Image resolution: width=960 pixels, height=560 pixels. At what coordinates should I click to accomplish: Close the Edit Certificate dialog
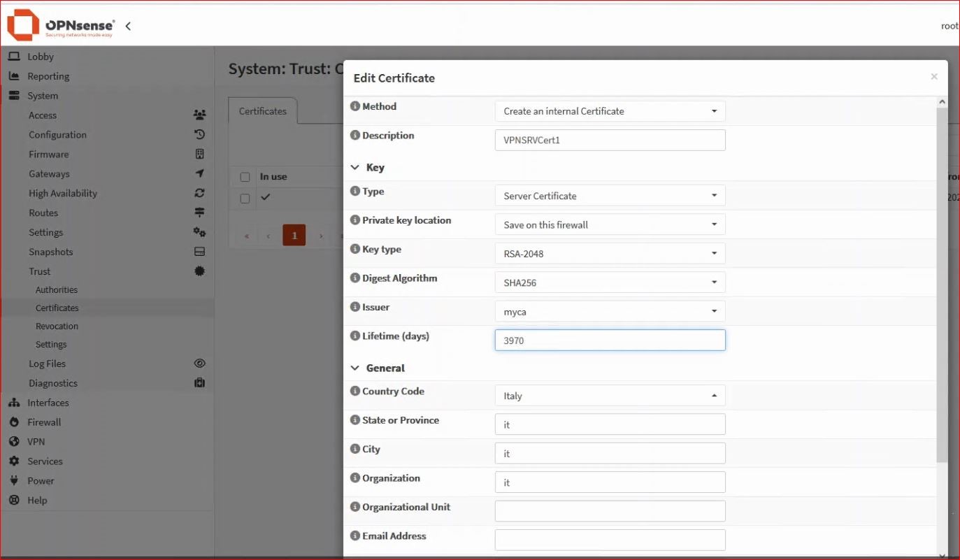tap(933, 77)
